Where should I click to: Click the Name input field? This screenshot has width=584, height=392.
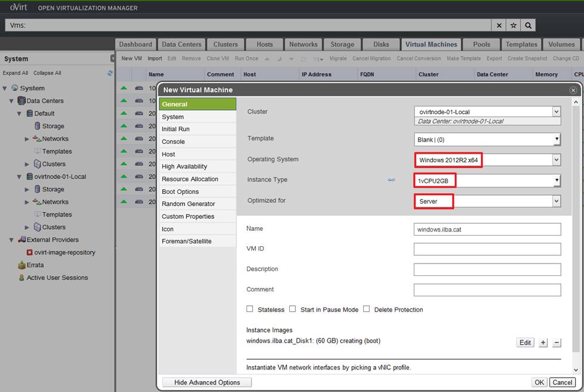click(x=487, y=230)
